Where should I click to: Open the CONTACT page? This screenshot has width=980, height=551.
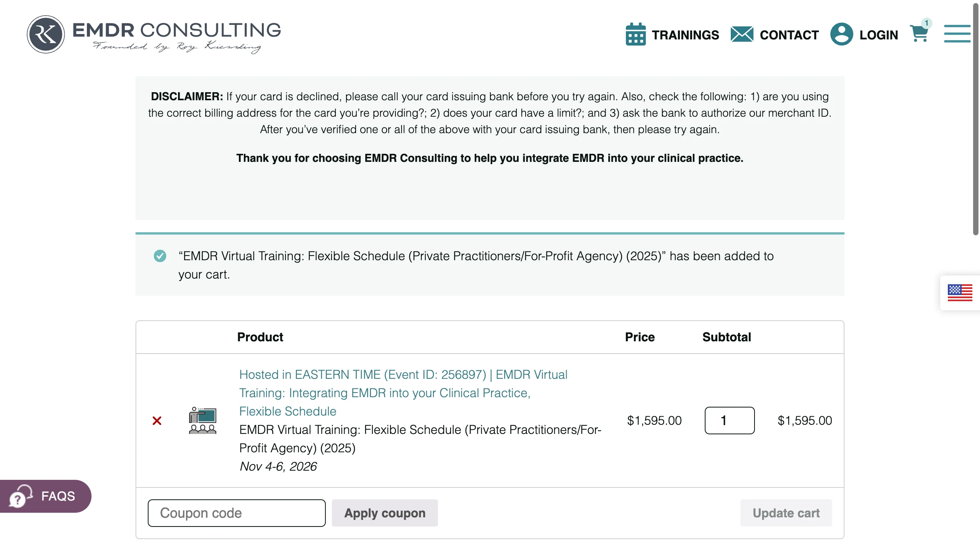point(789,35)
